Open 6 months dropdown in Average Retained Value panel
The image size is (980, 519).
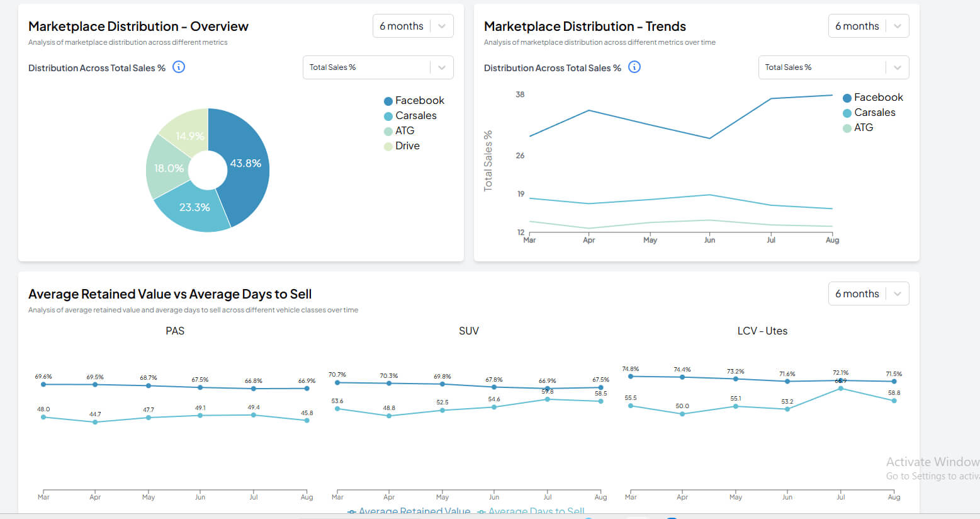pos(869,294)
